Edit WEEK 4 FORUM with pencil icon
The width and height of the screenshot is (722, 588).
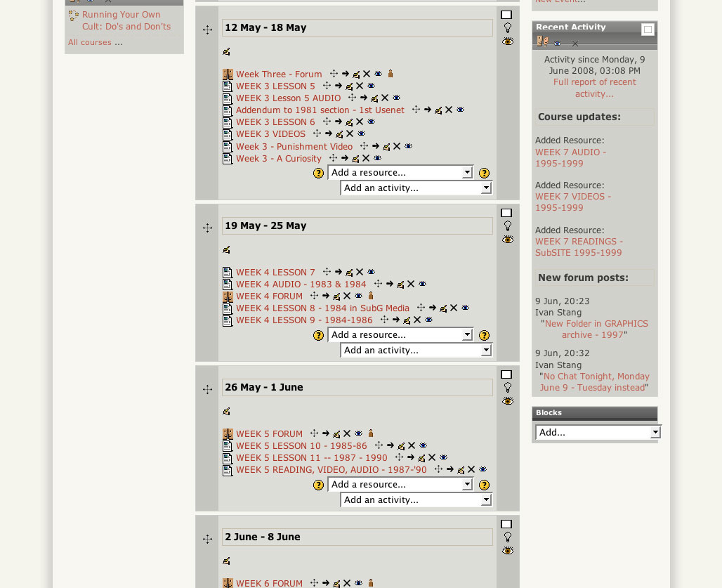click(336, 296)
